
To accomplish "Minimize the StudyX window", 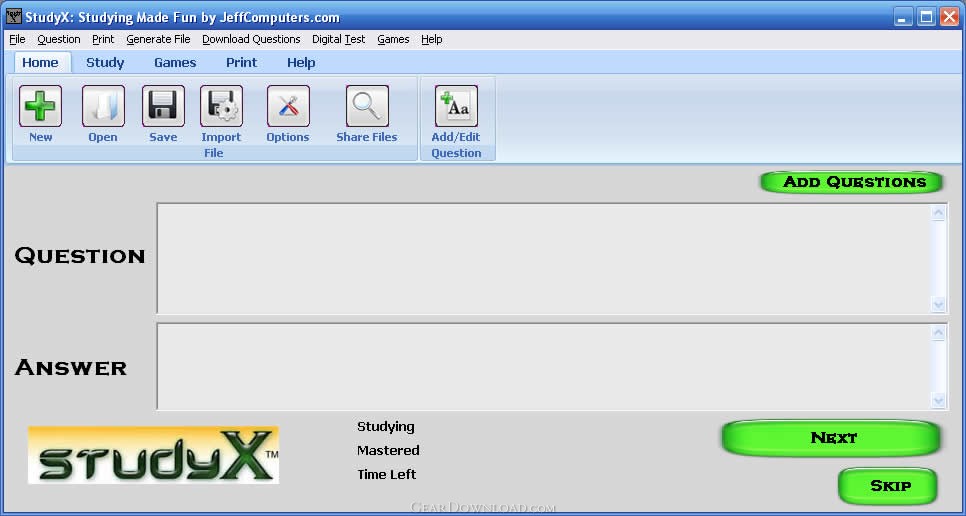I will (903, 17).
